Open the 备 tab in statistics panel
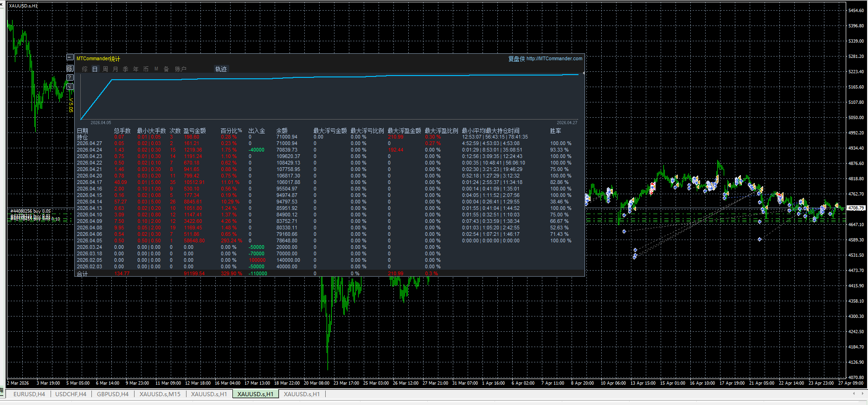Viewport: 868px width, 405px height. click(x=166, y=69)
